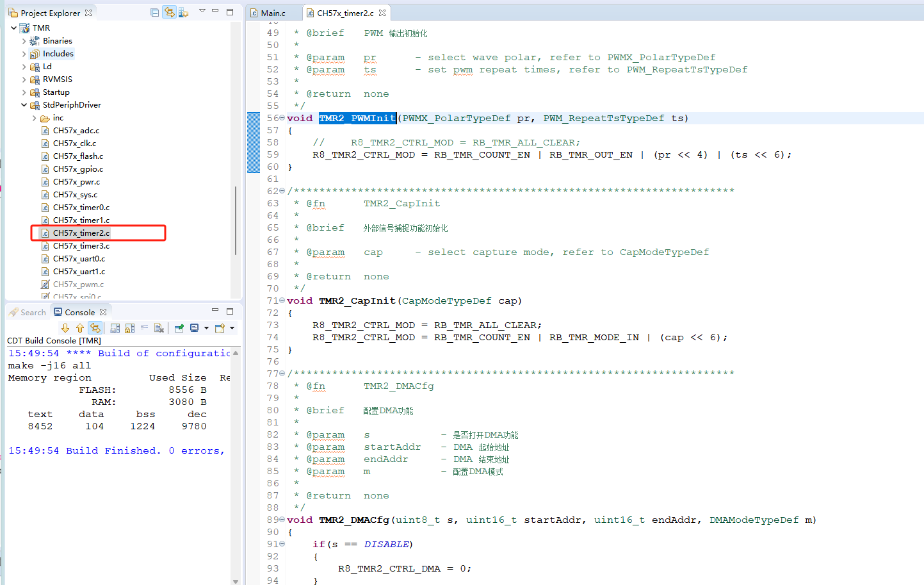The width and height of the screenshot is (924, 585).
Task: Maximize the Console panel
Action: coord(230,311)
